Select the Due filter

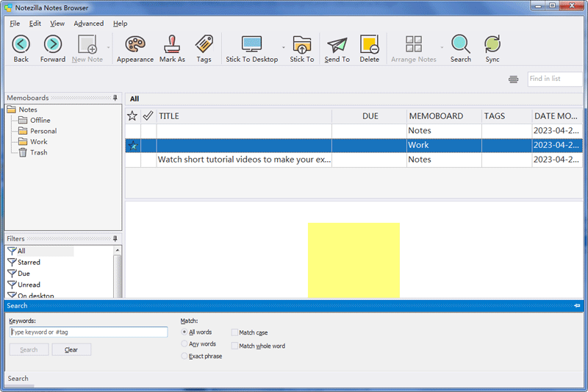point(24,274)
